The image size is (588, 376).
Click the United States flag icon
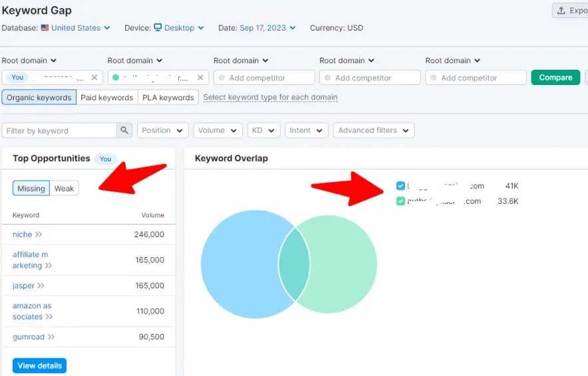click(x=45, y=27)
